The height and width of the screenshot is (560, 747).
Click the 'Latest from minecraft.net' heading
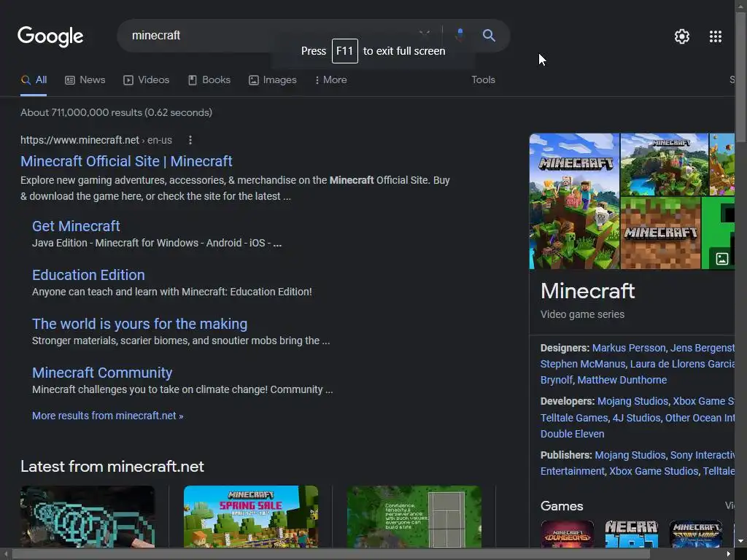click(x=112, y=466)
